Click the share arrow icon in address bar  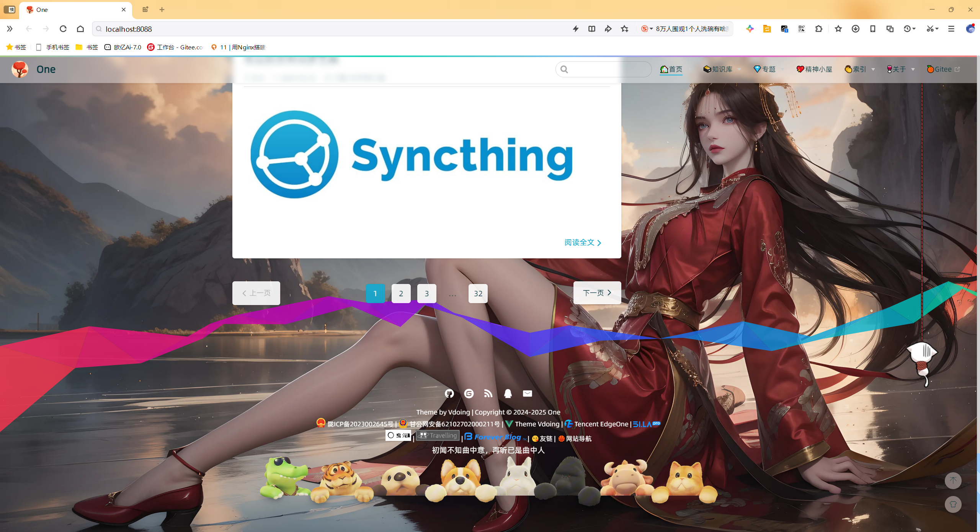[x=608, y=29]
